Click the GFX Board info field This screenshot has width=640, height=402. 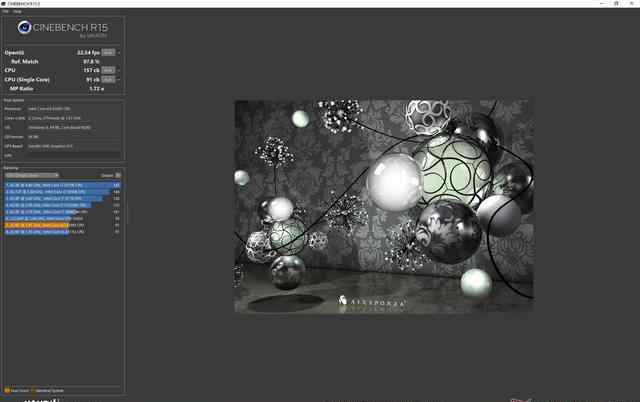point(74,146)
